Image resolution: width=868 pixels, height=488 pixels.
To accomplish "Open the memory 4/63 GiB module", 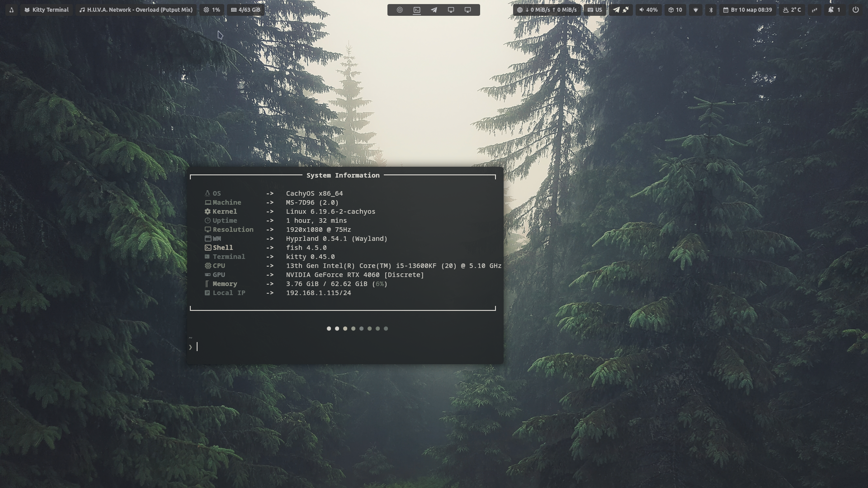I will coord(245,9).
